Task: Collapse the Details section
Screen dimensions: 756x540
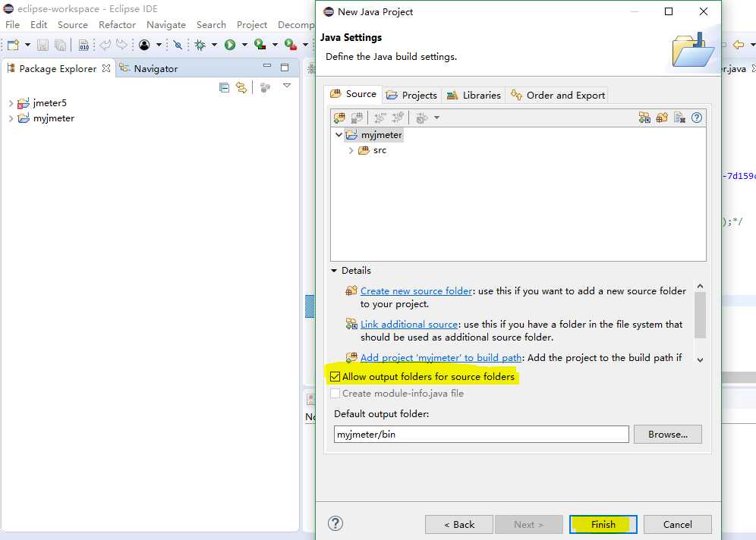Action: (x=334, y=271)
